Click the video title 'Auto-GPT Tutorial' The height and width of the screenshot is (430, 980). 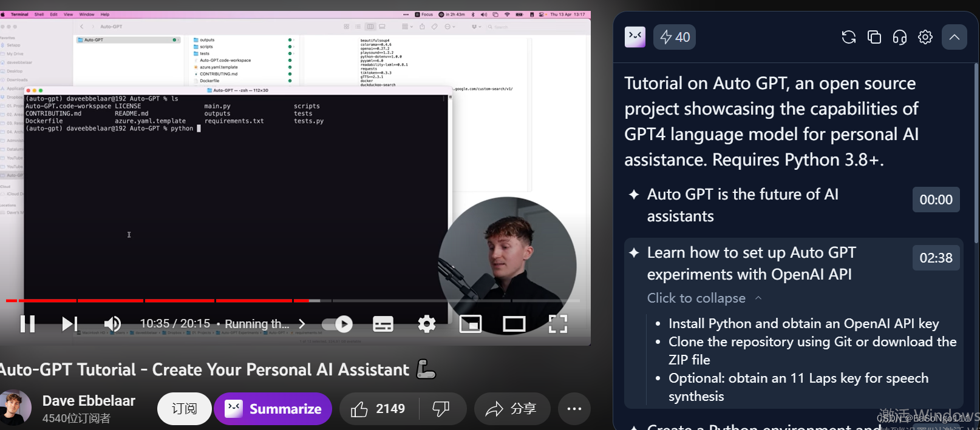pos(203,369)
